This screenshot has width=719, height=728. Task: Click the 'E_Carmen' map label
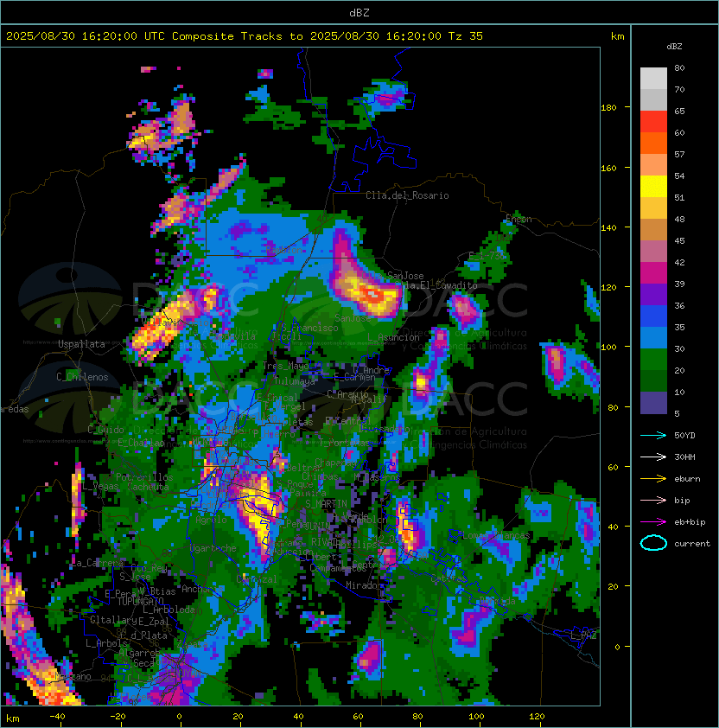(x=354, y=377)
